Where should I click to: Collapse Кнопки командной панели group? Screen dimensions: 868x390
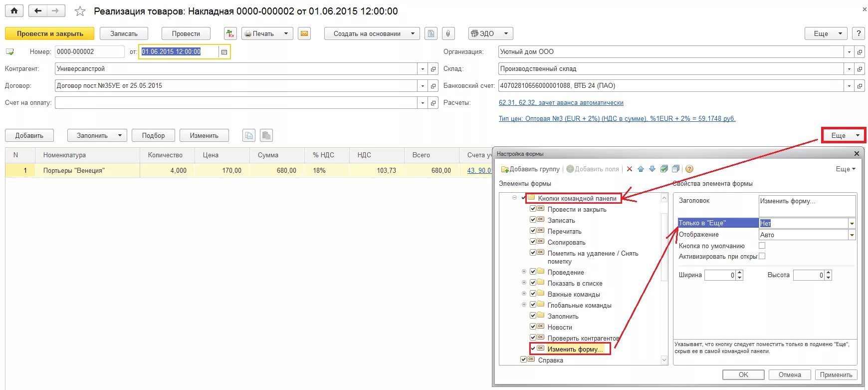pos(514,198)
